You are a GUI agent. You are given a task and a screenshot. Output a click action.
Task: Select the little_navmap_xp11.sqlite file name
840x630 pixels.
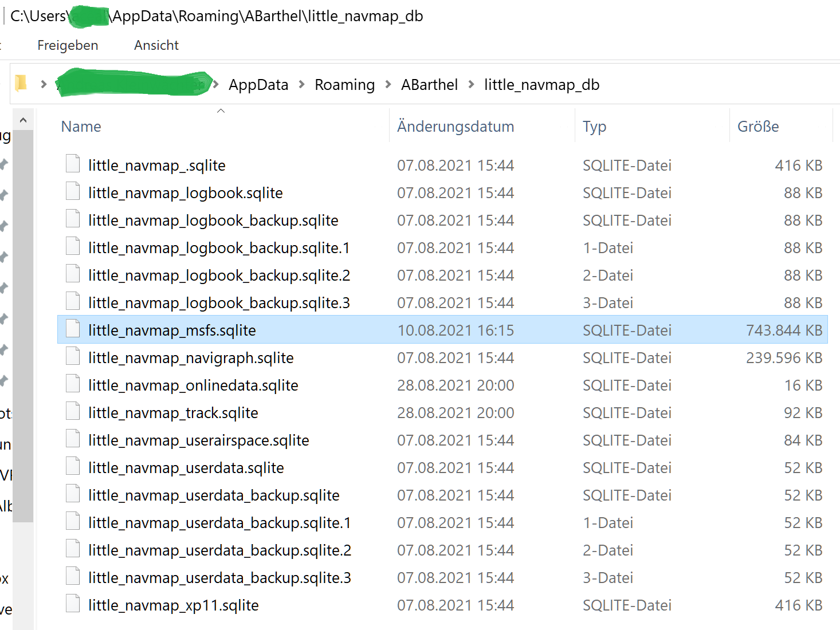pyautogui.click(x=174, y=605)
